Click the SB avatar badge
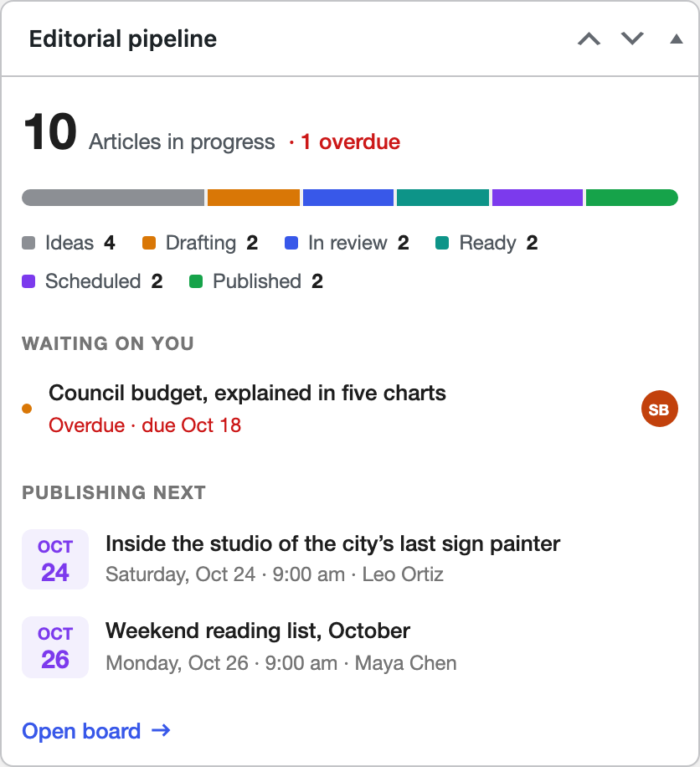This screenshot has height=767, width=700. (x=660, y=409)
